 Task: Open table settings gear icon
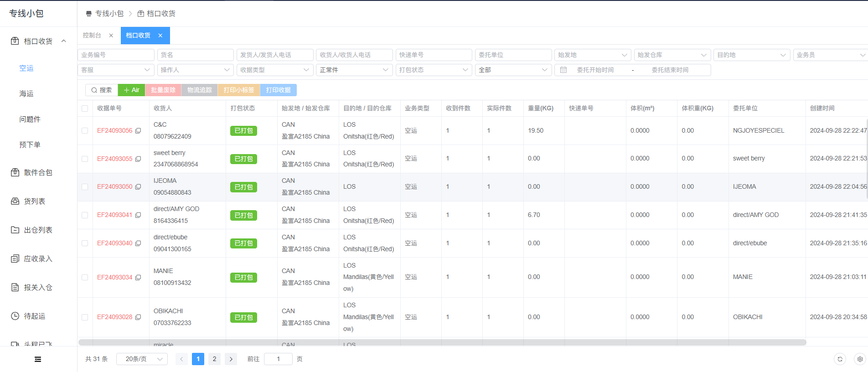point(860,359)
